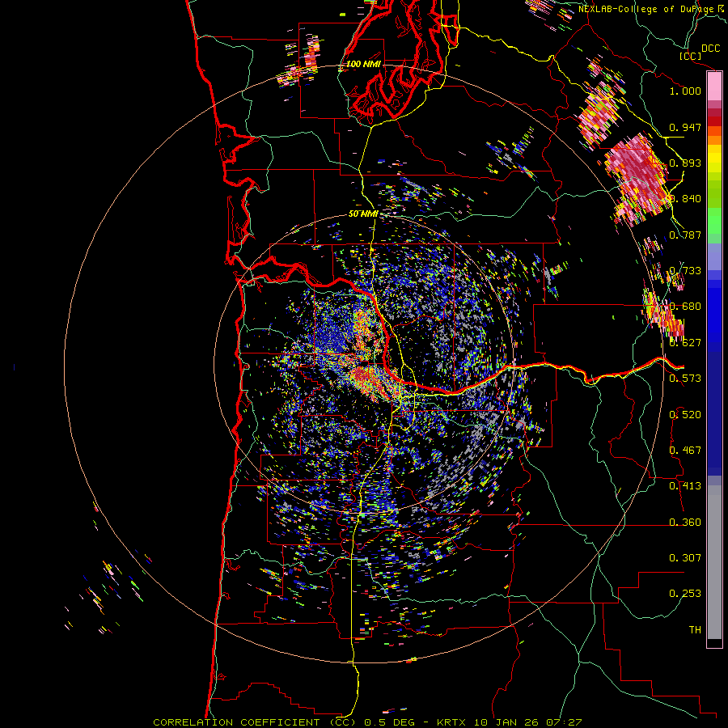Select the 0.573 scale label
Viewport: 728px width, 728px height.
click(685, 379)
